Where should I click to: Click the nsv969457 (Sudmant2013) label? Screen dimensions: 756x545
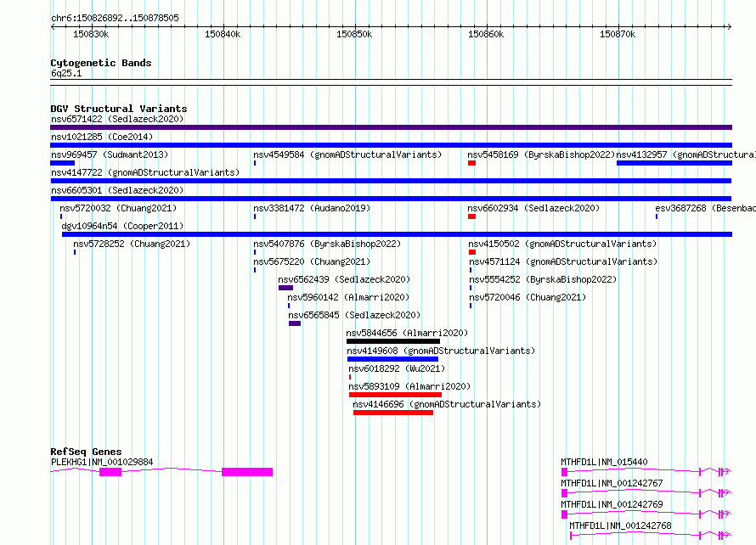[110, 155]
